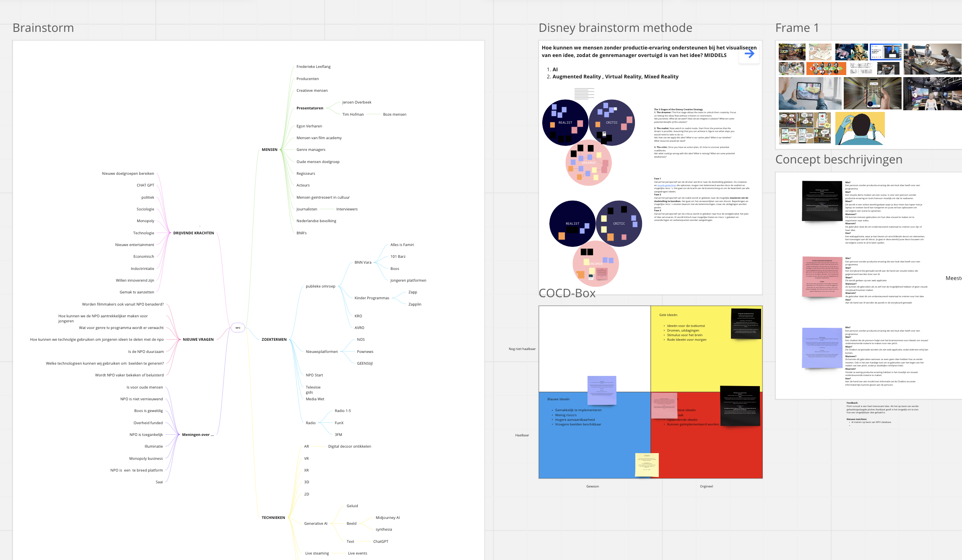Click the REALIST circle in upper diagram
962x560 pixels.
pyautogui.click(x=564, y=123)
